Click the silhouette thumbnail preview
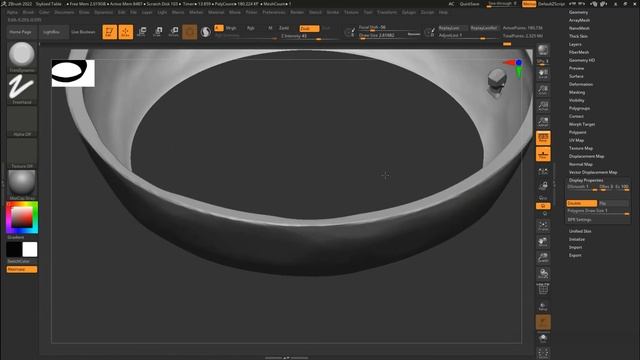The height and width of the screenshot is (360, 640). coord(73,73)
